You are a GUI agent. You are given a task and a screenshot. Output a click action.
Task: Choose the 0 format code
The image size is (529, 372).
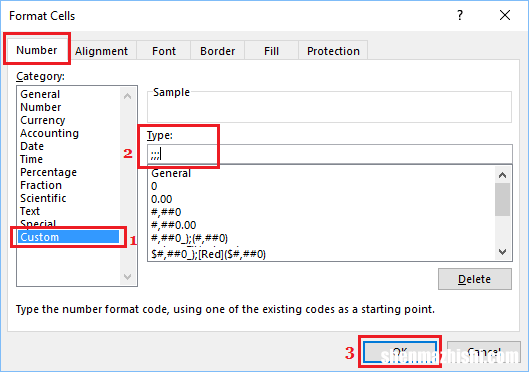coord(322,186)
